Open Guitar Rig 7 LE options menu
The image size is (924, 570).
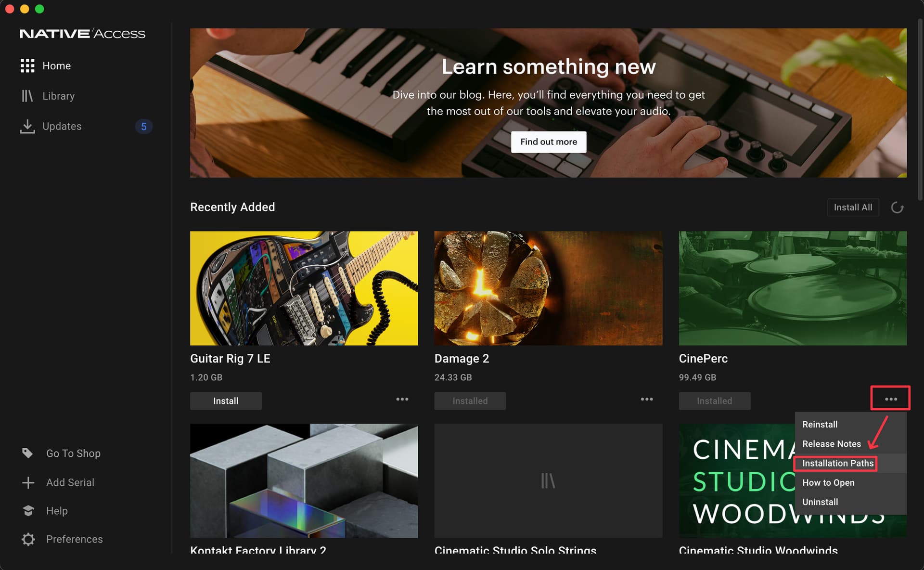pos(402,399)
